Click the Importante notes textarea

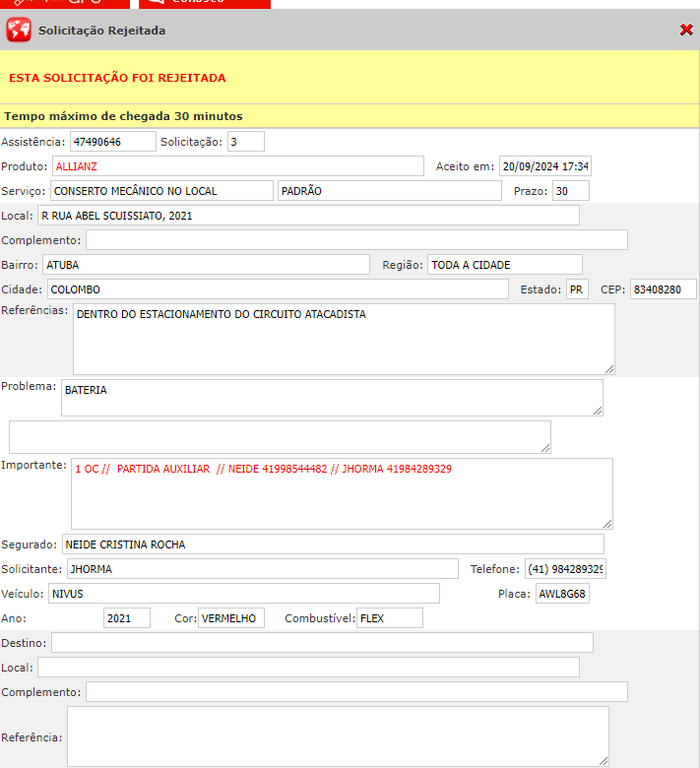(342, 493)
